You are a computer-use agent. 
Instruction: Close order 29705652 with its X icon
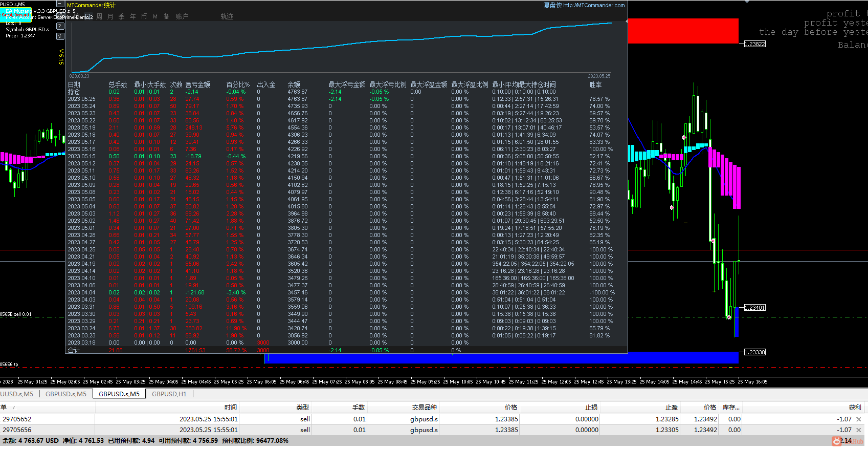[859, 419]
